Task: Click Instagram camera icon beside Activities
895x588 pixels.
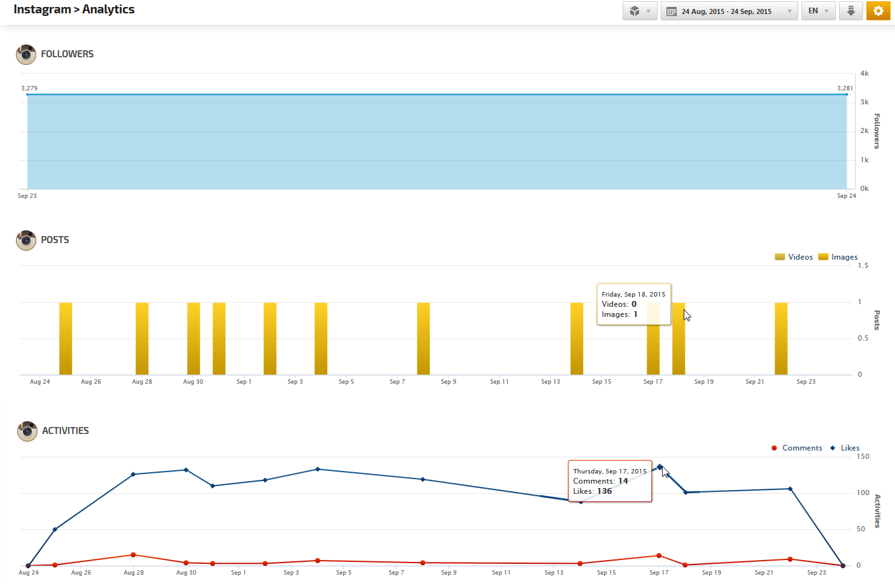Action: pos(27,431)
